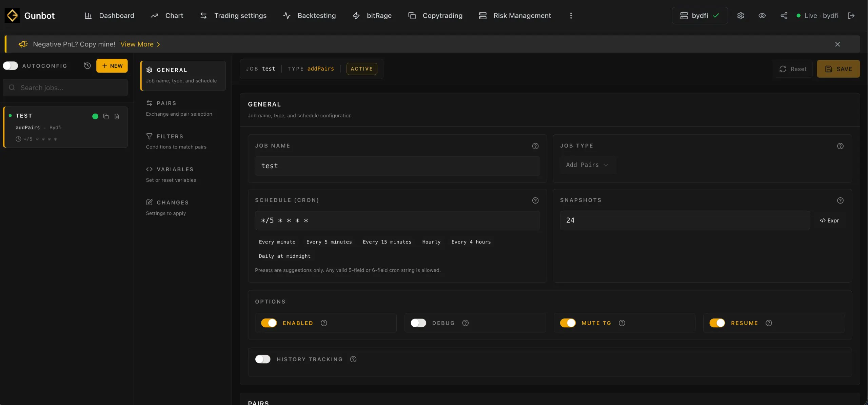This screenshot has height=405, width=868.
Task: Select the Changes section tab
Action: click(x=183, y=208)
